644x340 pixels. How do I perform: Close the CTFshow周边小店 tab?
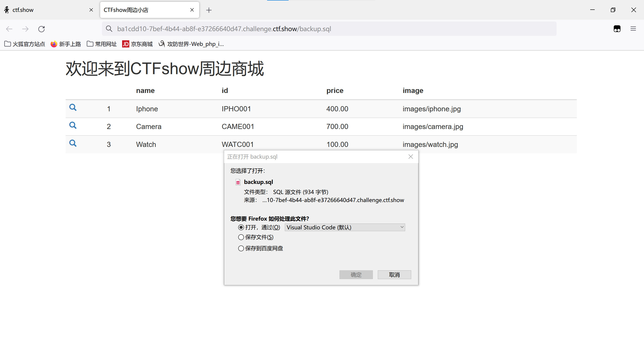point(192,10)
